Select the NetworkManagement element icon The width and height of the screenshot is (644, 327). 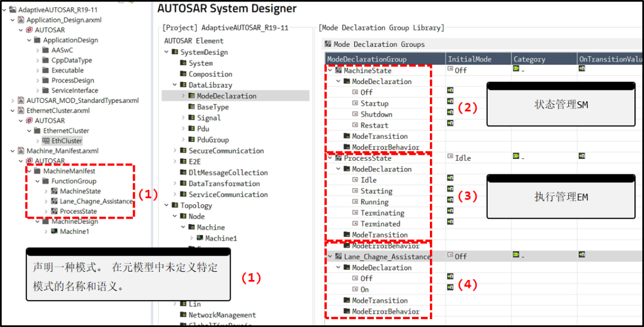183,315
